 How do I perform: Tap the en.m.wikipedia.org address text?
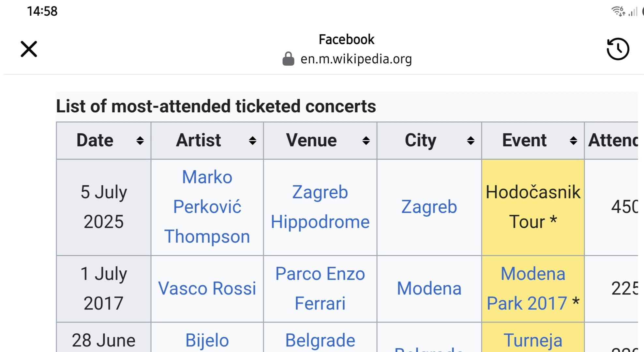pyautogui.click(x=356, y=59)
